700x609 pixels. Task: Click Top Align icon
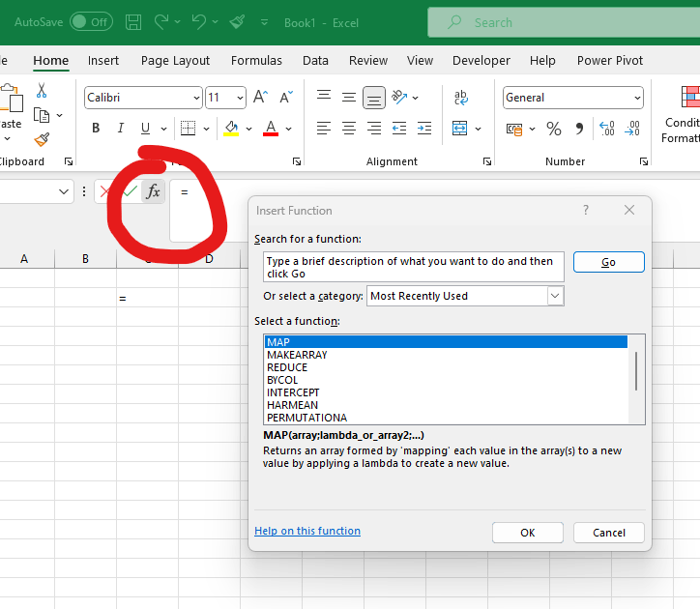[x=324, y=97]
